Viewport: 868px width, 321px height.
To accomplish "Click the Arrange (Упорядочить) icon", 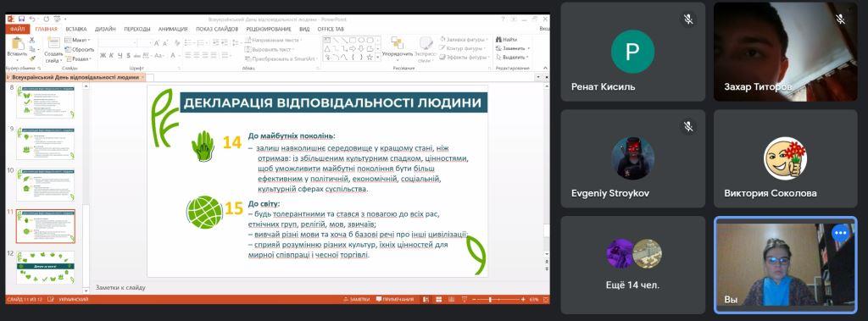I will pyautogui.click(x=397, y=43).
